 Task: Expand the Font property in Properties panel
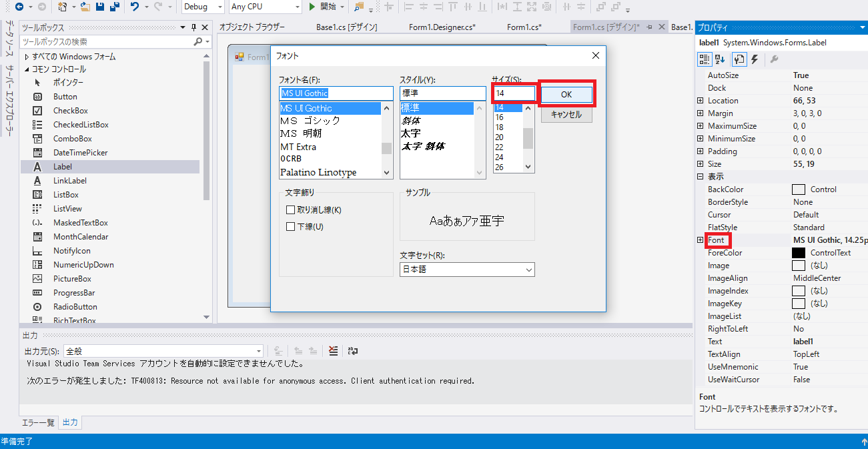pyautogui.click(x=699, y=240)
